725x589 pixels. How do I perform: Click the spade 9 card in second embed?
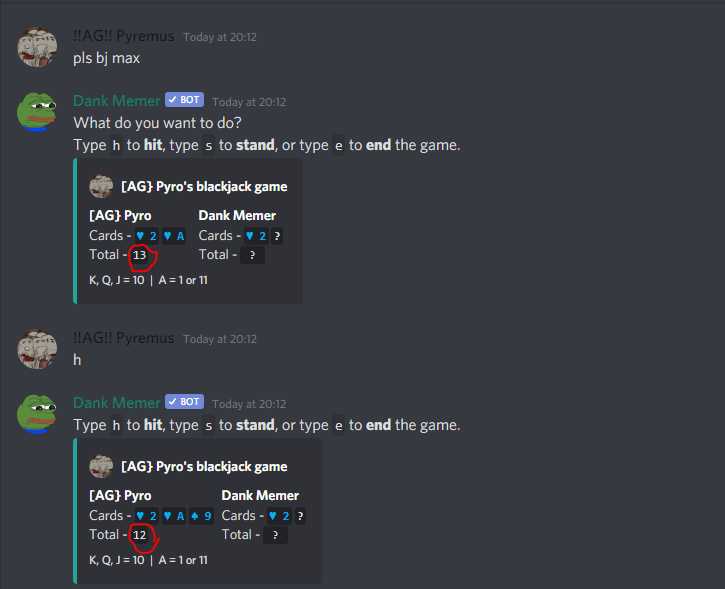[x=201, y=515]
